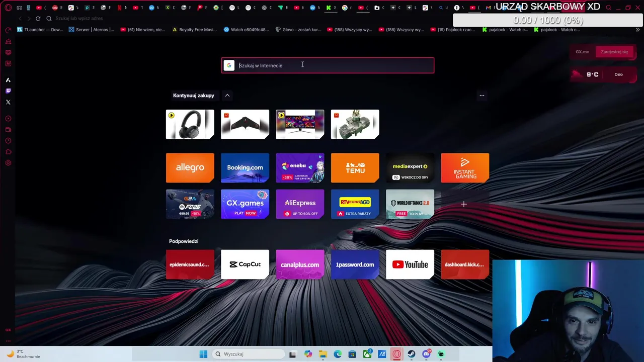Open the gaming monitor shopping thumbnail
Image resolution: width=644 pixels, height=362 pixels.
tap(300, 124)
